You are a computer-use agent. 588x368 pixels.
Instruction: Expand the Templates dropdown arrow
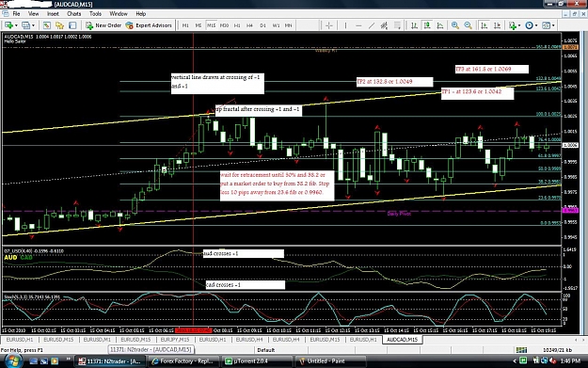tap(553, 25)
